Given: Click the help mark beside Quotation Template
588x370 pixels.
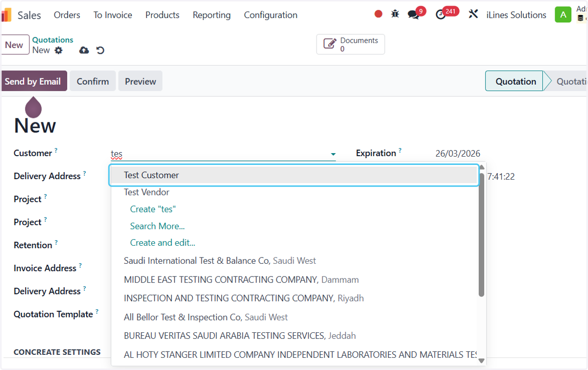Looking at the screenshot, I should point(97,311).
